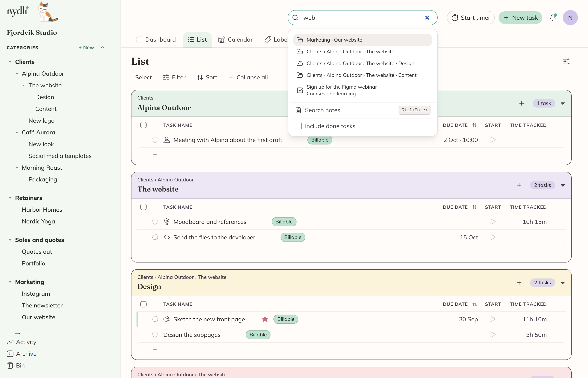Start timer for Moodboard and references task

(493, 222)
